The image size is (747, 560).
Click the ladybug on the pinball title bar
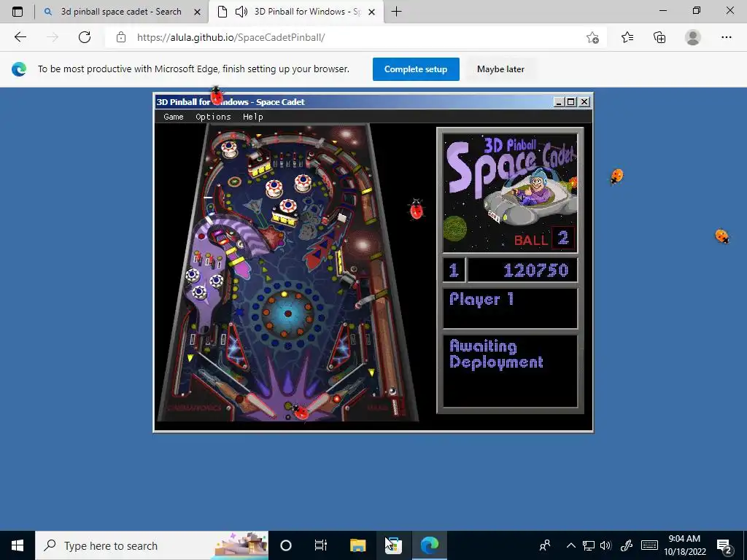pyautogui.click(x=217, y=96)
